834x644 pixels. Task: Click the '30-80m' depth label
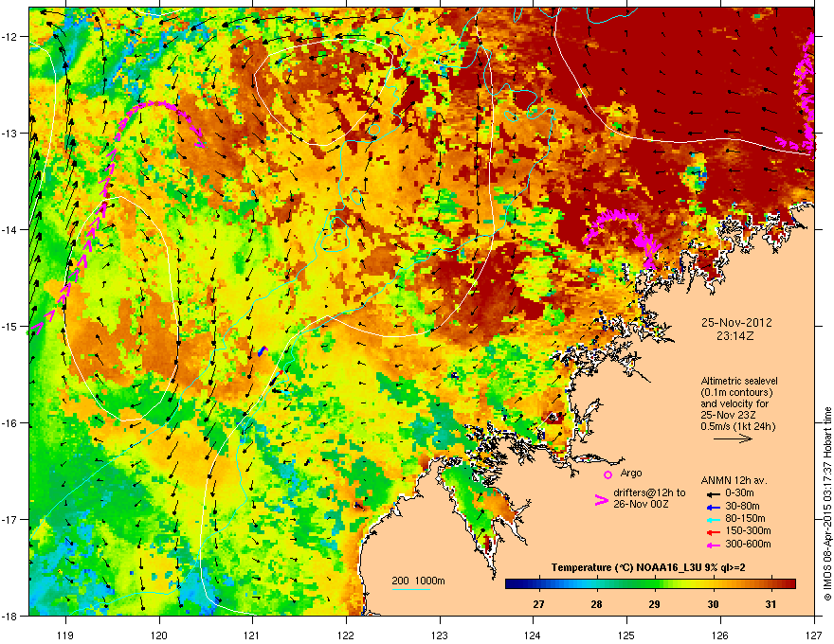(x=742, y=507)
